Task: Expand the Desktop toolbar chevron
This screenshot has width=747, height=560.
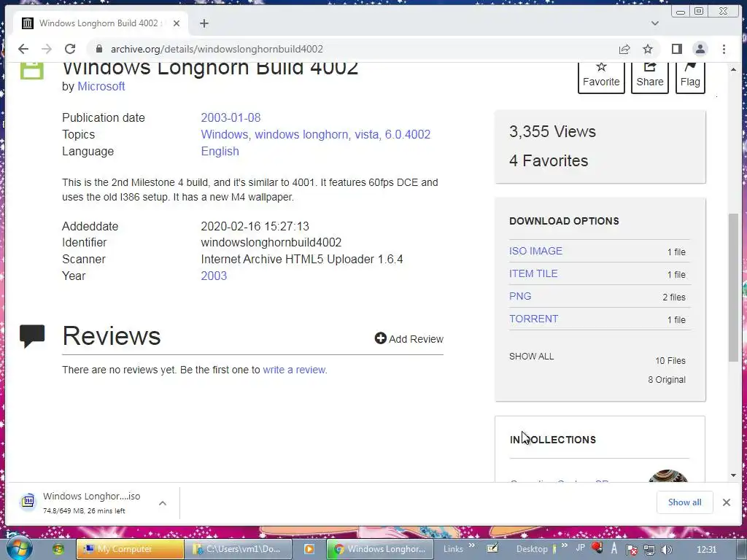Action: pos(564,545)
